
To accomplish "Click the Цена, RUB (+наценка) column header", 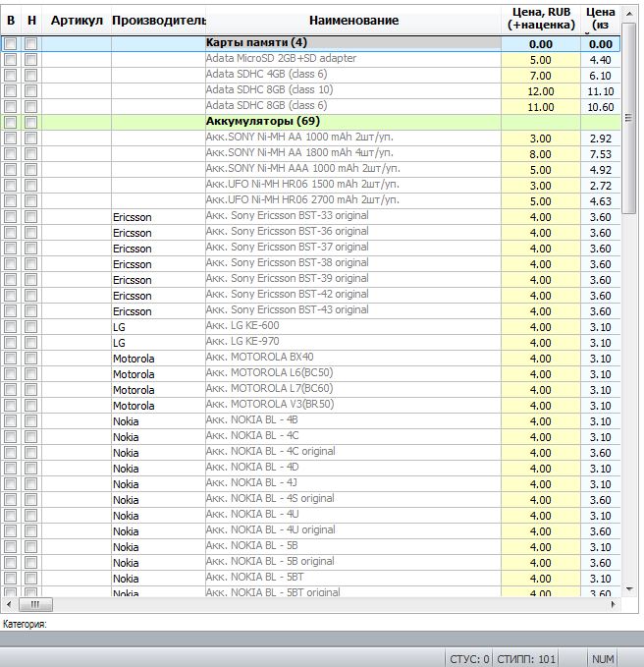I will (541, 19).
